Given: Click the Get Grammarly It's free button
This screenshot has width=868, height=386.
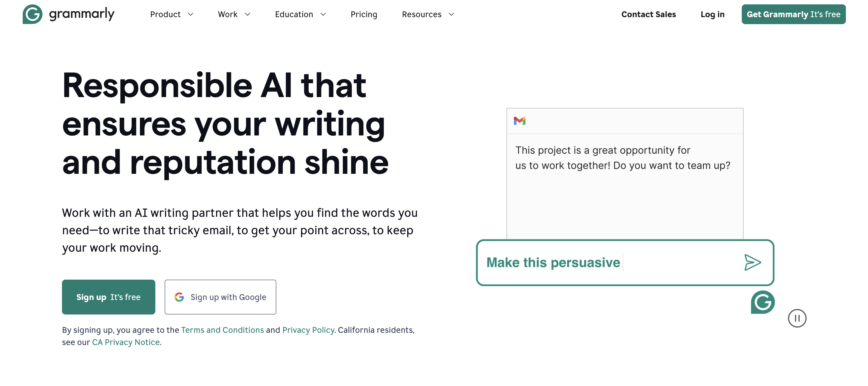Looking at the screenshot, I should click(794, 14).
